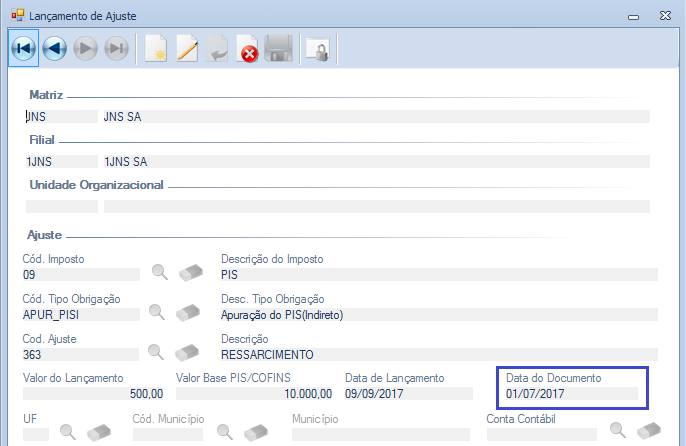Search Cód. Imposto with magnifier

tap(160, 272)
